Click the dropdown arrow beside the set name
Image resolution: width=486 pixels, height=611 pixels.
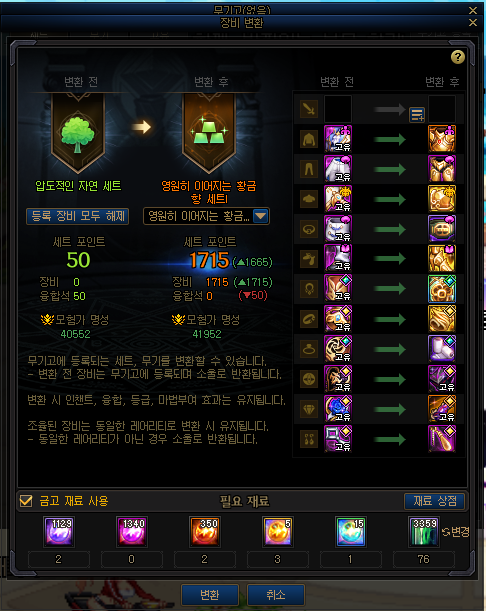point(260,216)
